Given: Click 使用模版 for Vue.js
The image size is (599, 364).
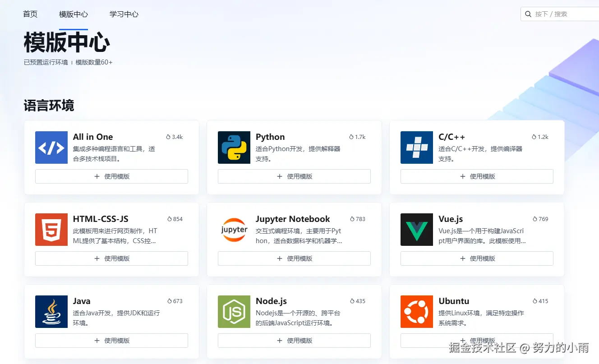Looking at the screenshot, I should 477,258.
